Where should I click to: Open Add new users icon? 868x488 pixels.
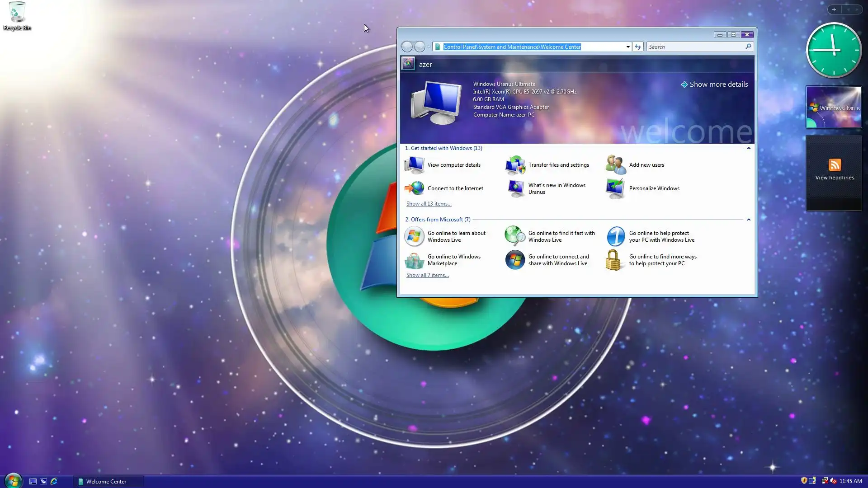(x=615, y=165)
